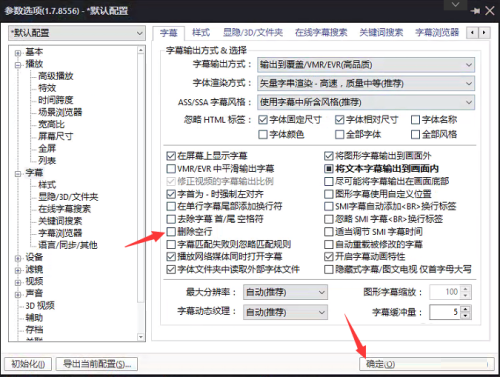The image size is (500, 377).
Task: Select 列表 in the tree
Action: [x=47, y=161]
